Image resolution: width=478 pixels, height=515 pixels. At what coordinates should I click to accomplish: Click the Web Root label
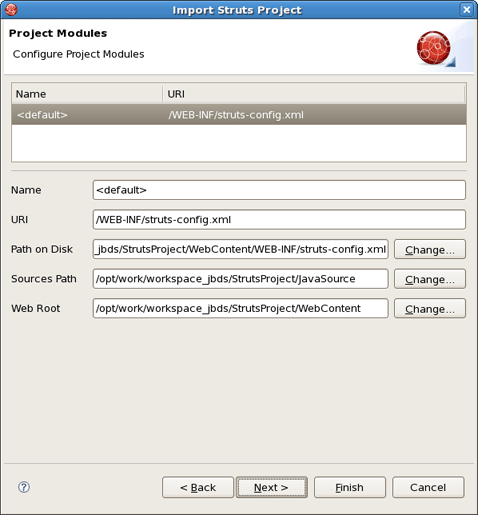(36, 308)
